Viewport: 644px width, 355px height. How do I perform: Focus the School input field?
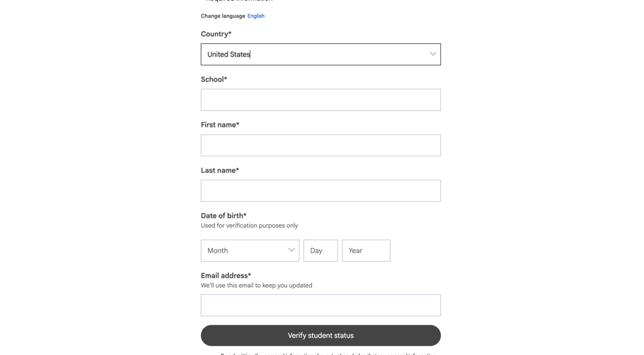pyautogui.click(x=320, y=100)
